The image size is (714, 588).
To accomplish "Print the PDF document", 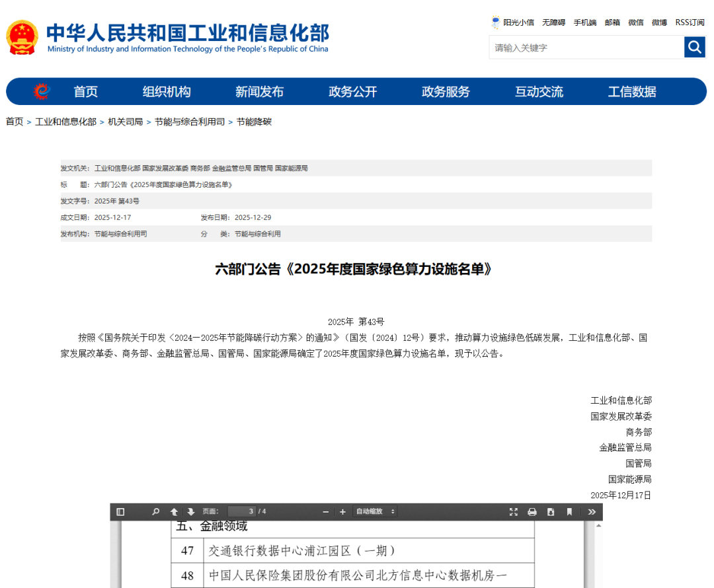I will (x=532, y=511).
